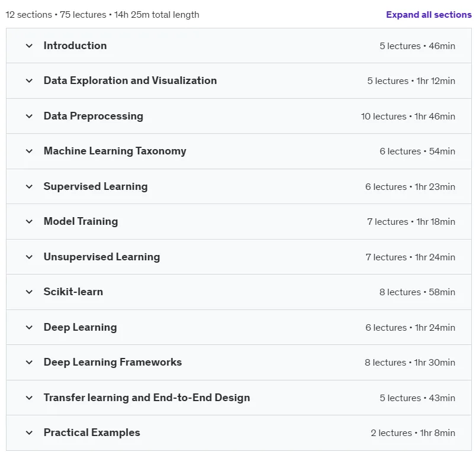Select the Scikit-learn section title

(73, 292)
